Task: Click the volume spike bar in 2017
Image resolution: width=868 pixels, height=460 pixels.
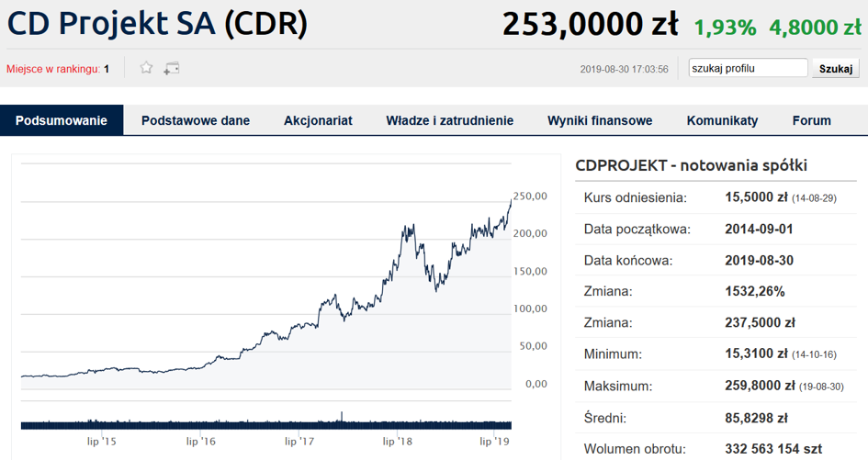Action: pyautogui.click(x=342, y=418)
